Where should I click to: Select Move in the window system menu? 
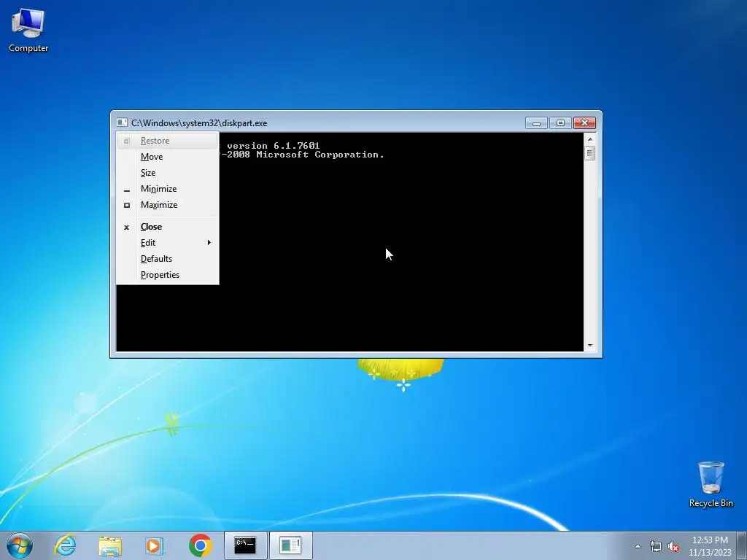click(168, 157)
